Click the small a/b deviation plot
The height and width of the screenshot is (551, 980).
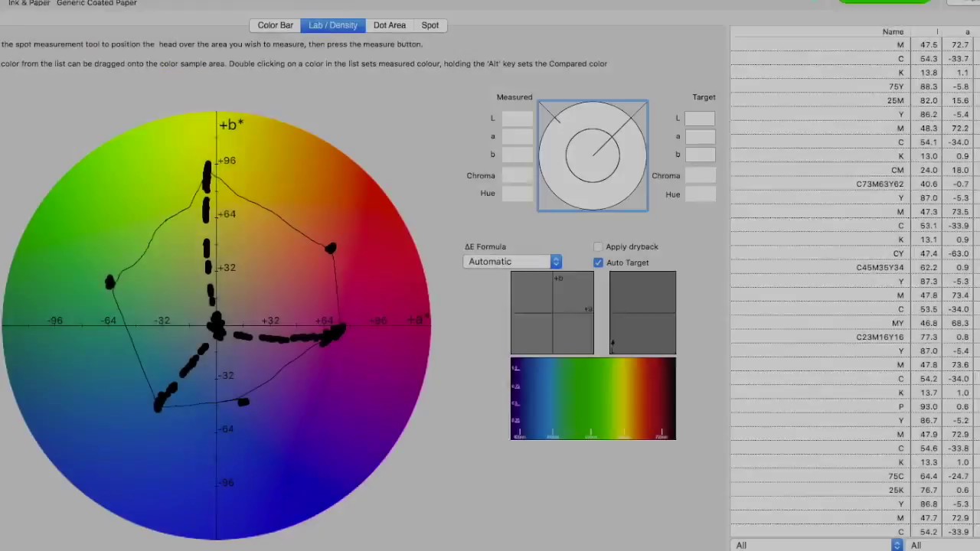[552, 313]
